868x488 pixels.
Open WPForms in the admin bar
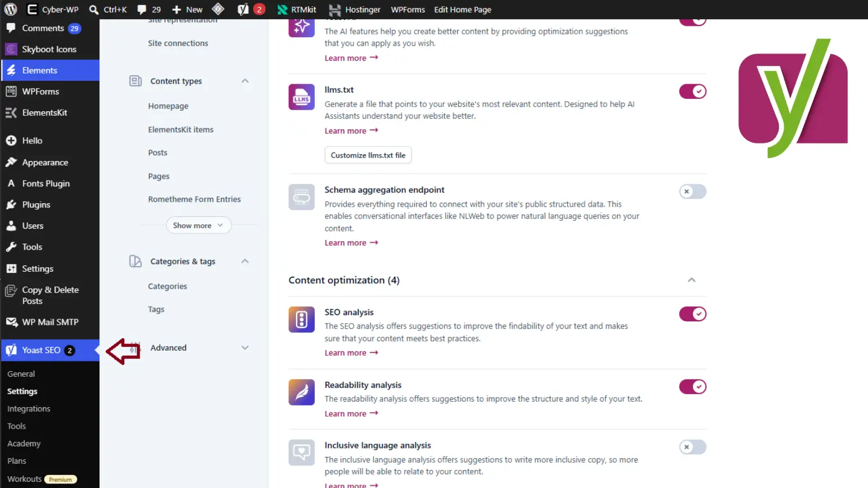pyautogui.click(x=407, y=9)
